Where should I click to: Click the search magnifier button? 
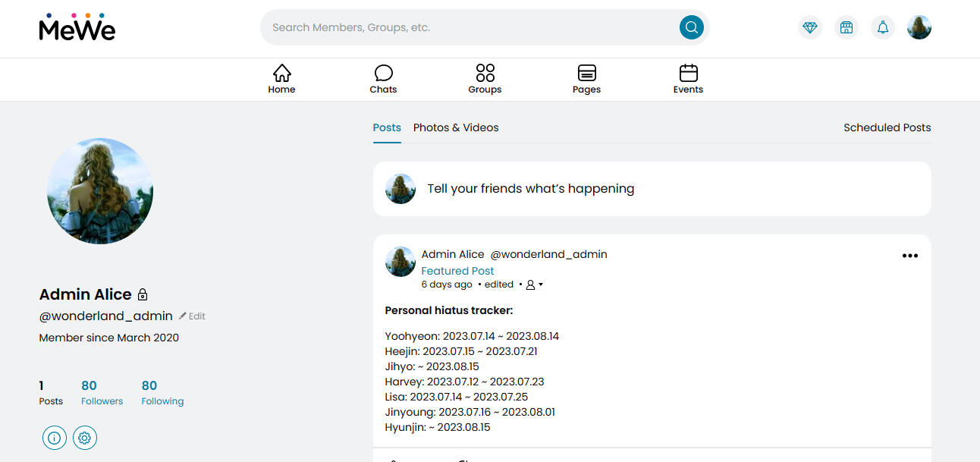click(690, 27)
